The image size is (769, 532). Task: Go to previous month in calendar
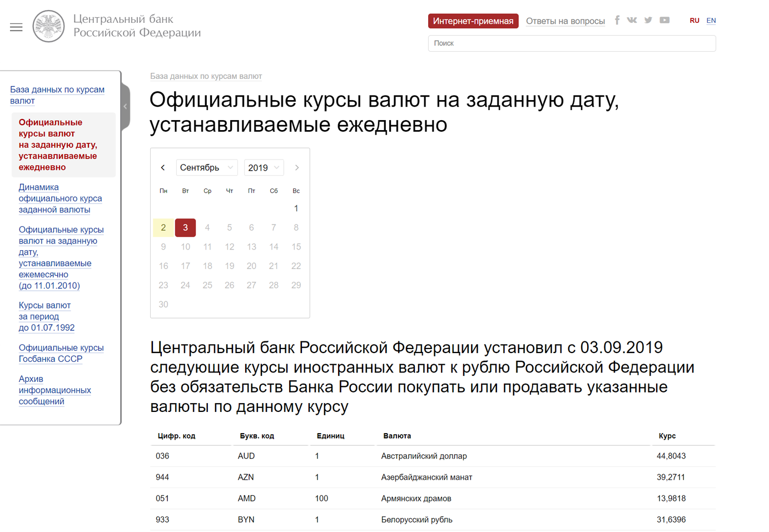pos(163,167)
